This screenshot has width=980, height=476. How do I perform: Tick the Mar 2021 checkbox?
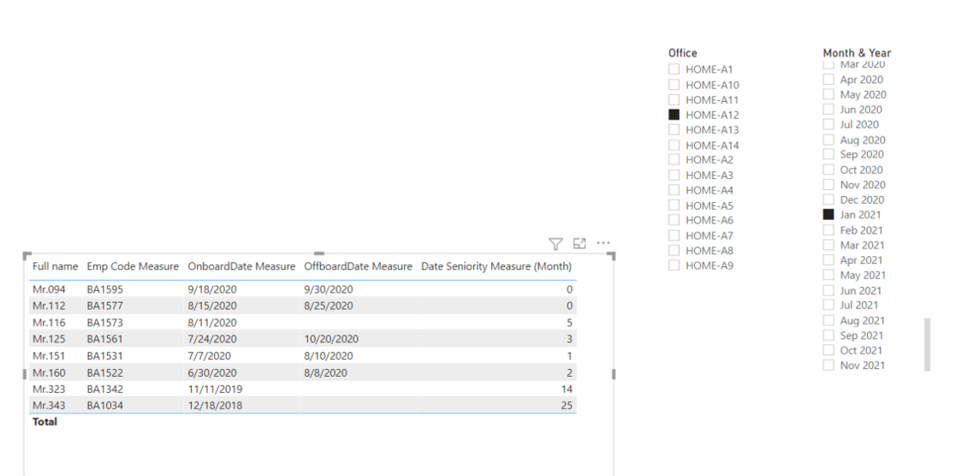tap(829, 245)
